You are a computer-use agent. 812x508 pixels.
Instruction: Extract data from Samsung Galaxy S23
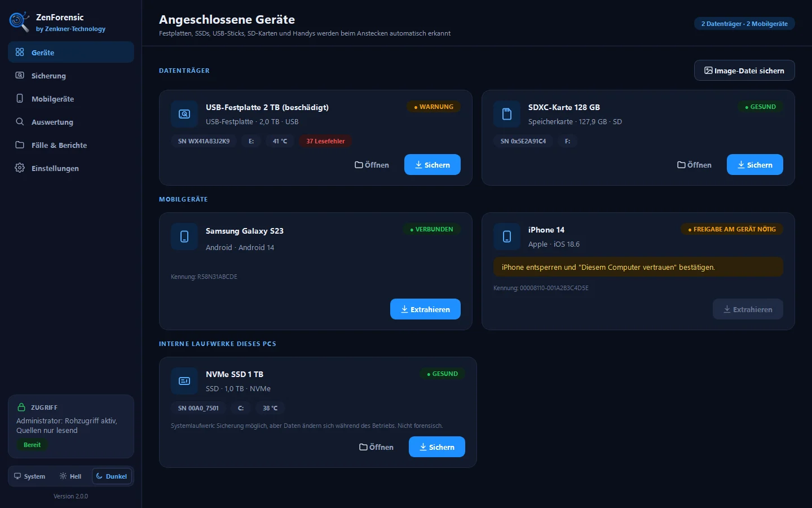point(425,309)
